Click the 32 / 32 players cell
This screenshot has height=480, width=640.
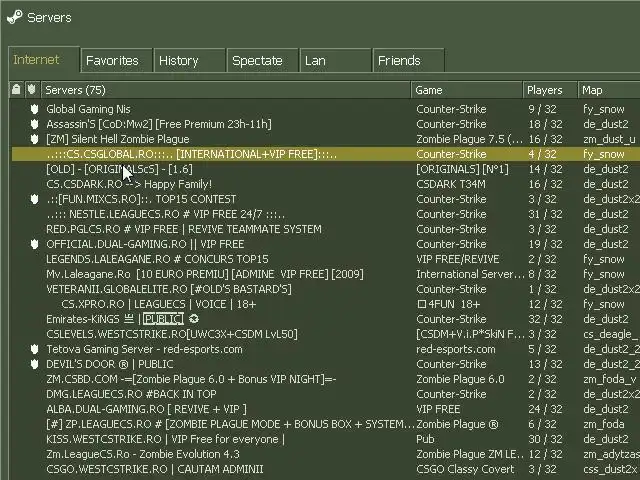pos(545,319)
